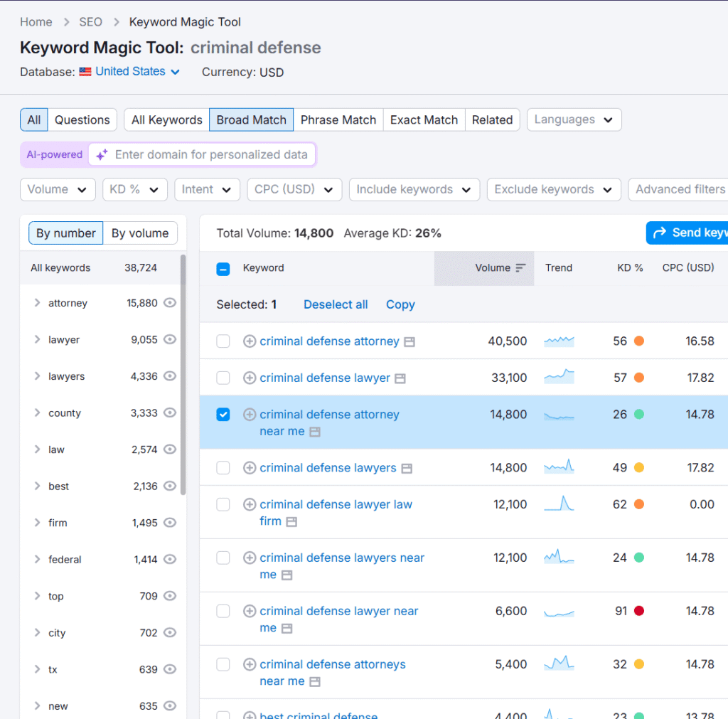The height and width of the screenshot is (719, 728).
Task: Select the Related tab
Action: coord(492,119)
